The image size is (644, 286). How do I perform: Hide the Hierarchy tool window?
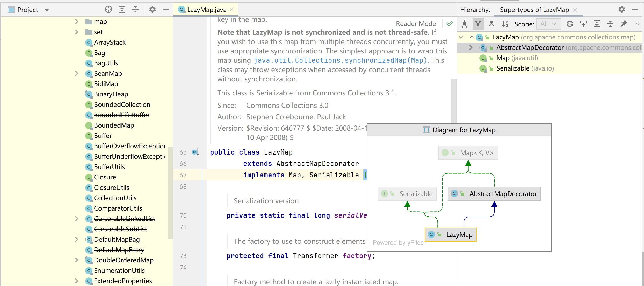point(635,10)
